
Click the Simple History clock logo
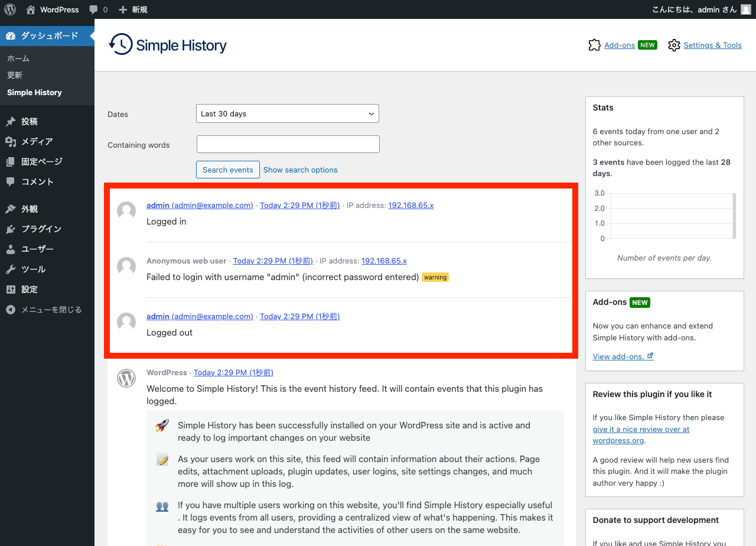120,45
